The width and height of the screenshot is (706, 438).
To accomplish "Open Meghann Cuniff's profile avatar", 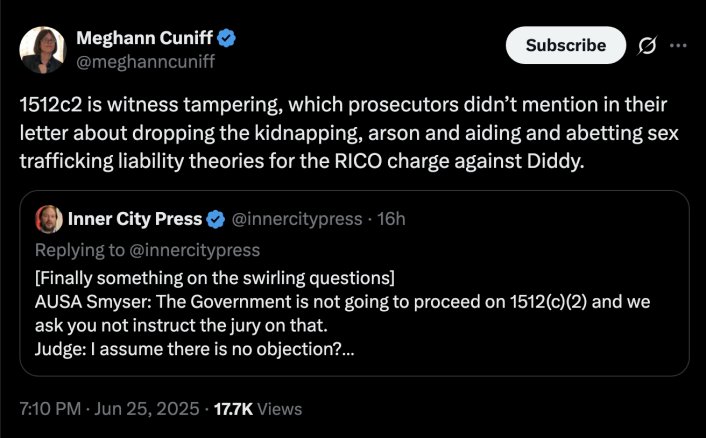I will click(x=44, y=50).
